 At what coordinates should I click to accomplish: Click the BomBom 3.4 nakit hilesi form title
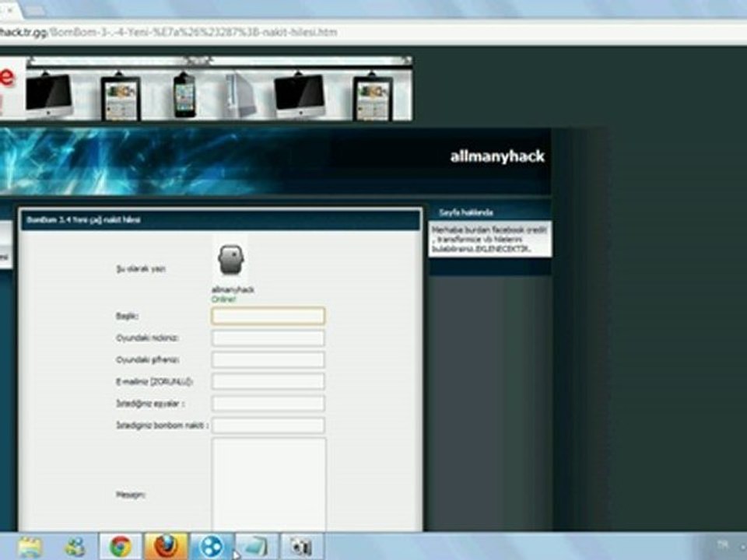point(83,220)
